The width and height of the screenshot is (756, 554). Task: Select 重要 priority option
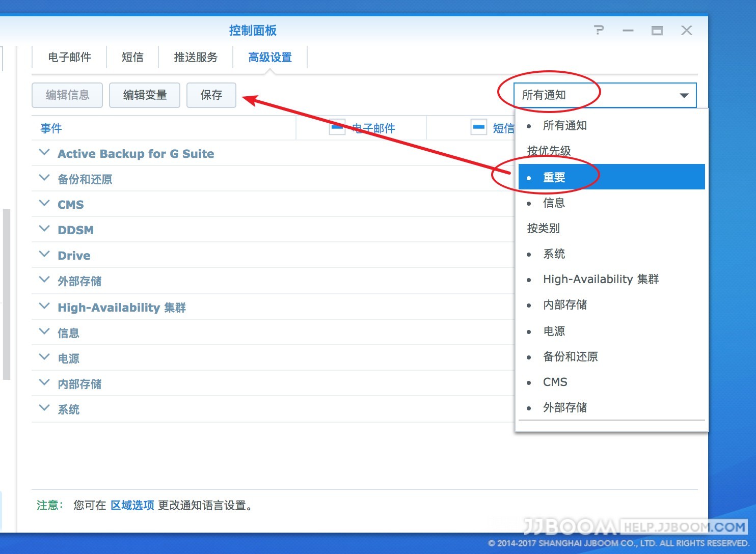point(611,177)
